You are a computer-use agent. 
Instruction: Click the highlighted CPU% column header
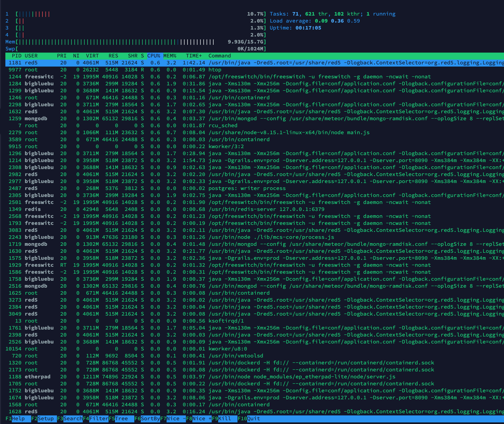154,56
